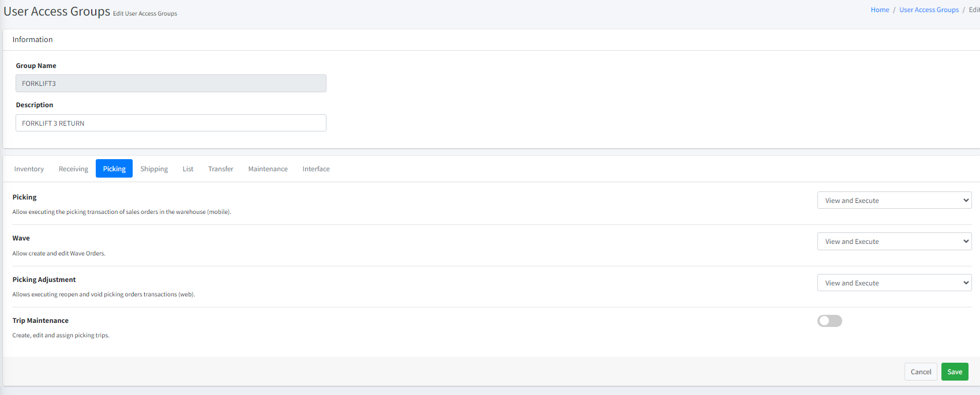The image size is (980, 395).
Task: Open the Interface tab
Action: click(316, 169)
